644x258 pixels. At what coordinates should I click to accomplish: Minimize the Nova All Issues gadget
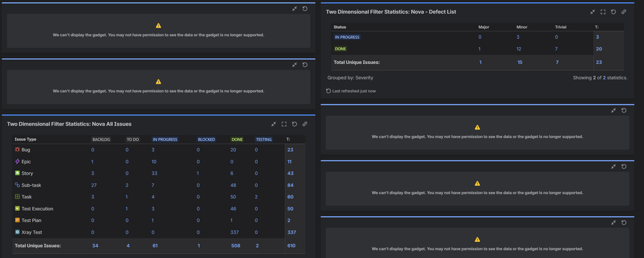[274, 124]
